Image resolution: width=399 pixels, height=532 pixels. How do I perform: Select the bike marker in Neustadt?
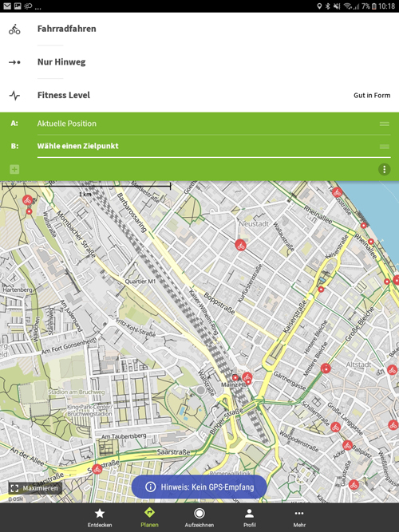[x=240, y=245]
